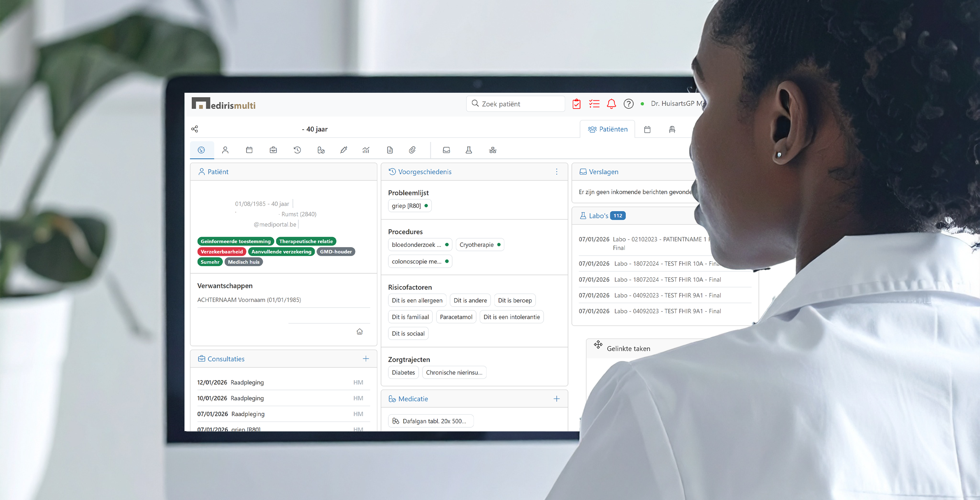Click the GMD-houder badge
Viewport: 980px width, 500px height.
pos(336,252)
